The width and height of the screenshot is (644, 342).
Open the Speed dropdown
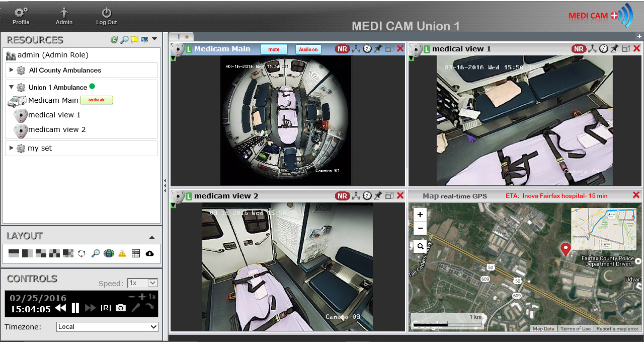tap(143, 283)
